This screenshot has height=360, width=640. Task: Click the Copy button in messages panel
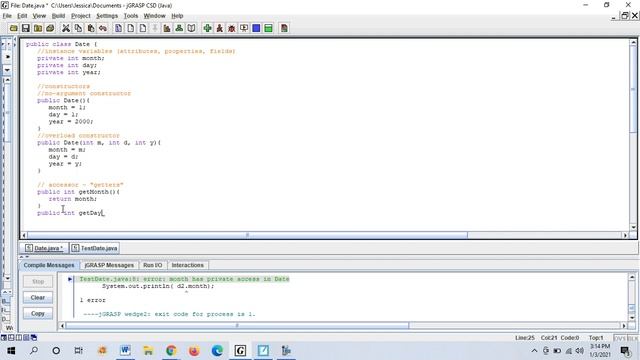[x=38, y=313]
